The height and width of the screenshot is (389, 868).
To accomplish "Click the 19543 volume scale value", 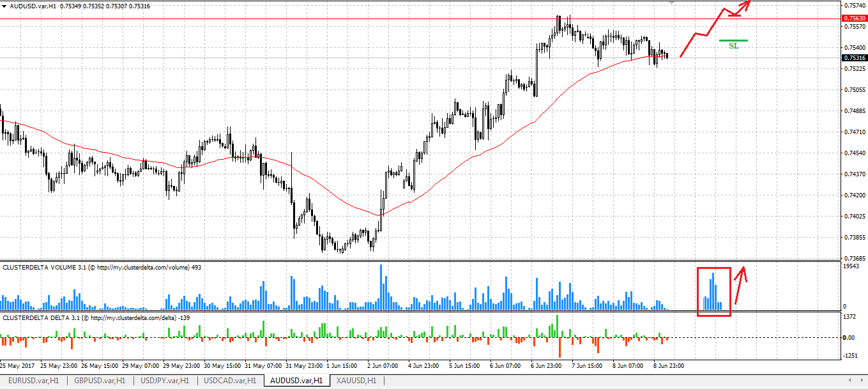I will click(x=853, y=268).
